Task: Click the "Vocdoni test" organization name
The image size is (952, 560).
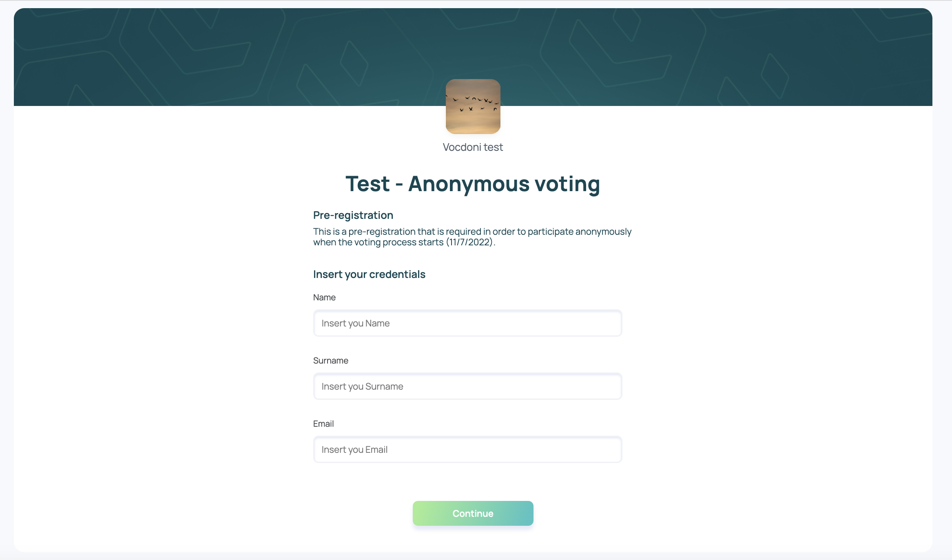Action: tap(473, 147)
